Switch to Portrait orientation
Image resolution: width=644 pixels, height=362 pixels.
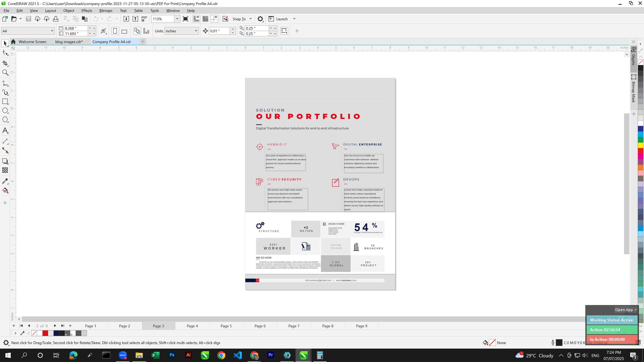pyautogui.click(x=115, y=31)
